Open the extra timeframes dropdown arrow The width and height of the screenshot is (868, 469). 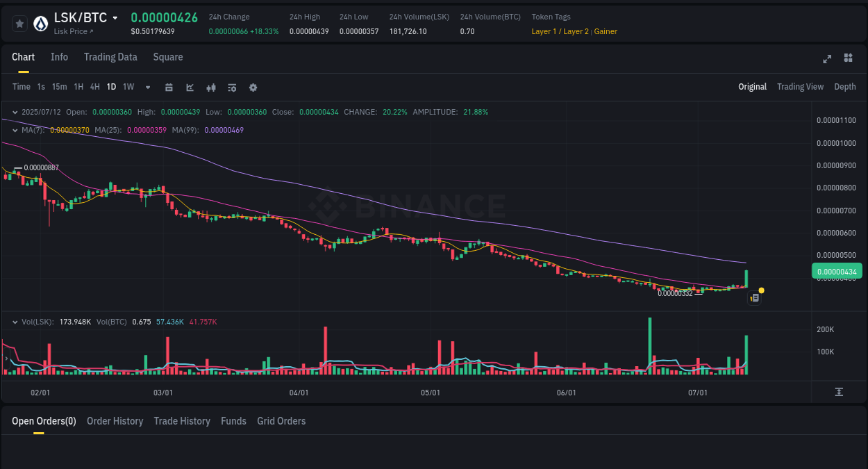(147, 88)
